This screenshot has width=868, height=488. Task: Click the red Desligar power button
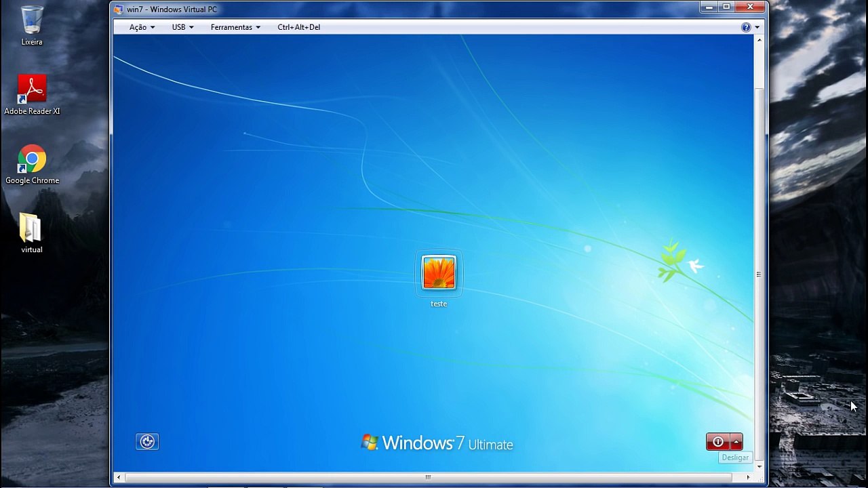coord(717,442)
